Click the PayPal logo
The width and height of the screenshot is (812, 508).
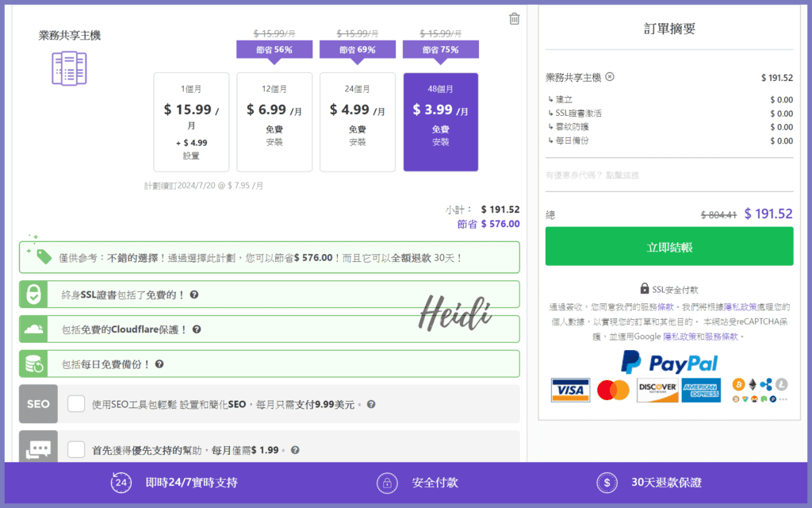click(669, 362)
